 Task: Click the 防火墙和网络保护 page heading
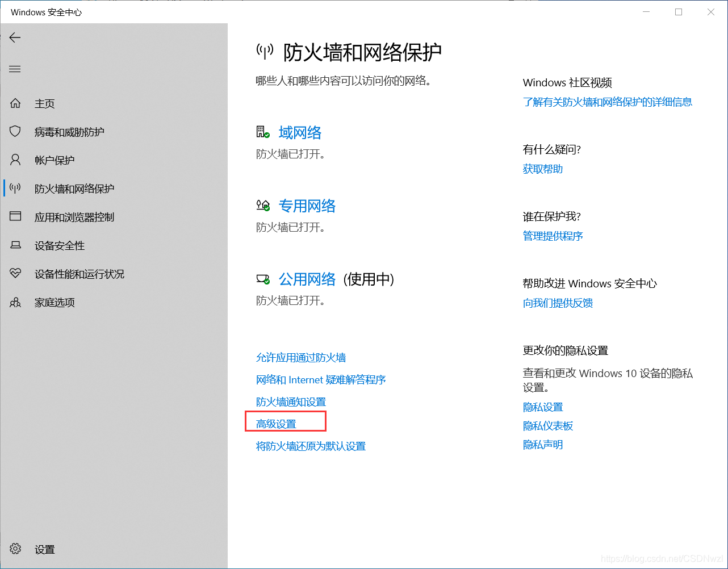pyautogui.click(x=362, y=52)
